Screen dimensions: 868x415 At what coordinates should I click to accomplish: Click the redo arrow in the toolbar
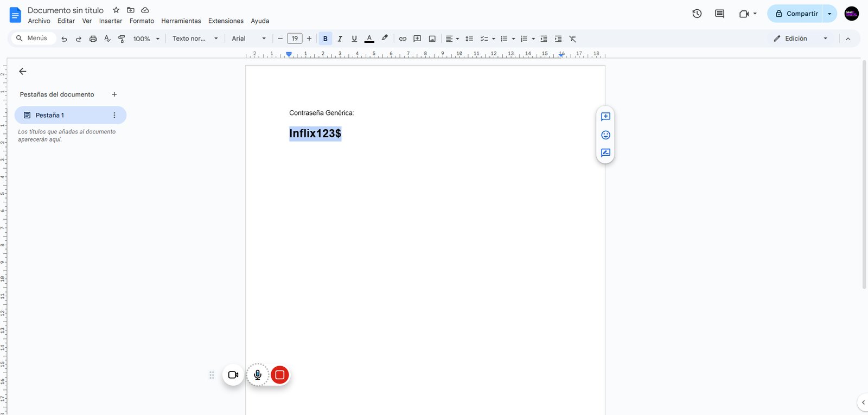coord(79,39)
